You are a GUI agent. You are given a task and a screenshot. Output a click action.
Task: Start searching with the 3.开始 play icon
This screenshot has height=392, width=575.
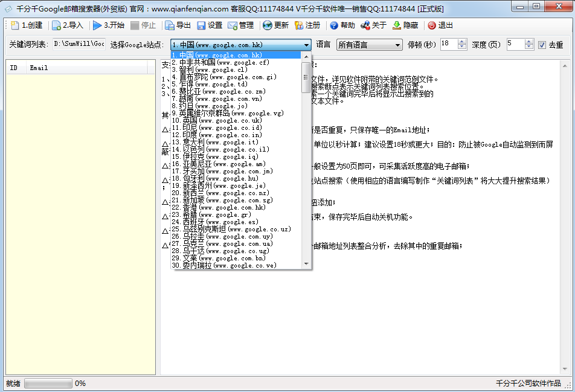97,25
